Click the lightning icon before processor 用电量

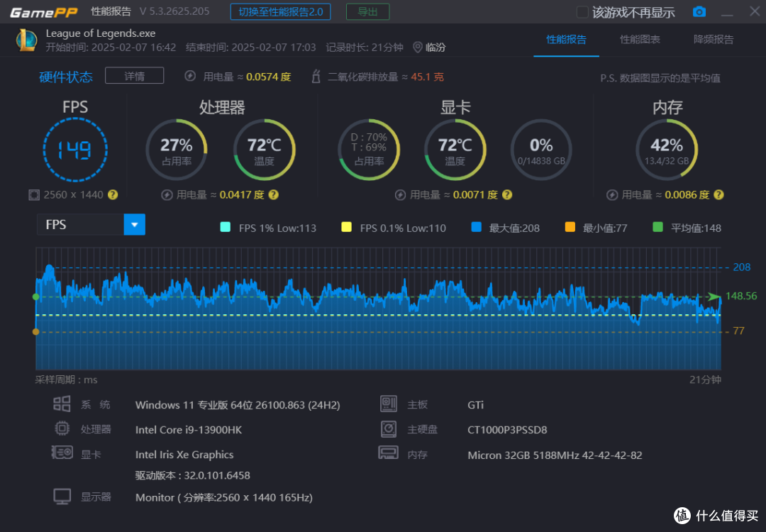click(x=167, y=195)
